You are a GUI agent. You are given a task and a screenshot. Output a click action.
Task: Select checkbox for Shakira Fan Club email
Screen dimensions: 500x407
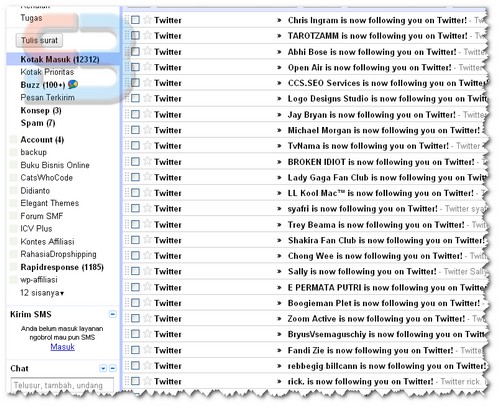click(135, 240)
